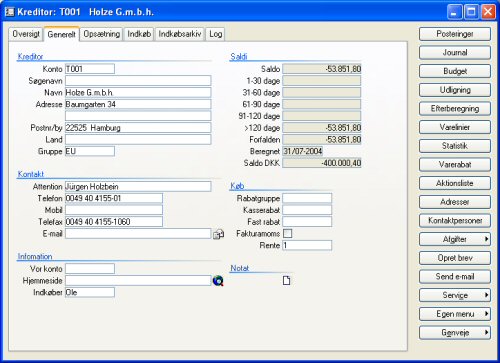Click the Statistik button
This screenshot has height=363, width=500.
click(x=455, y=146)
